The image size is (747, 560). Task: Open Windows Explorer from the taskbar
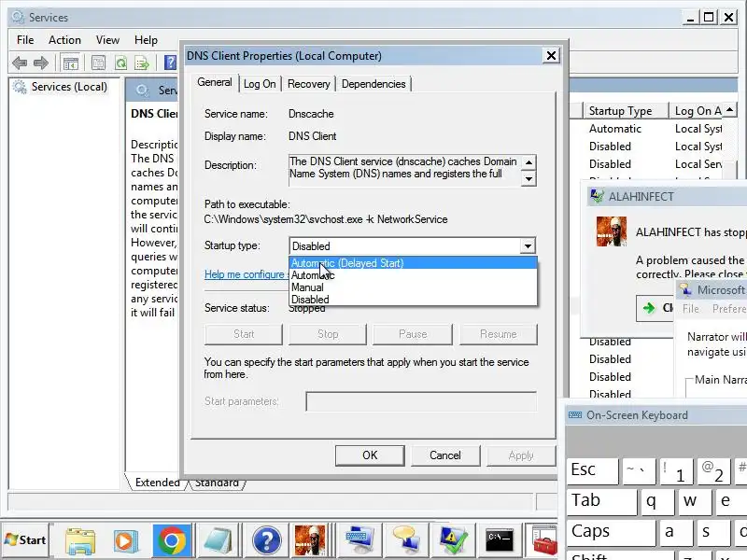click(80, 540)
